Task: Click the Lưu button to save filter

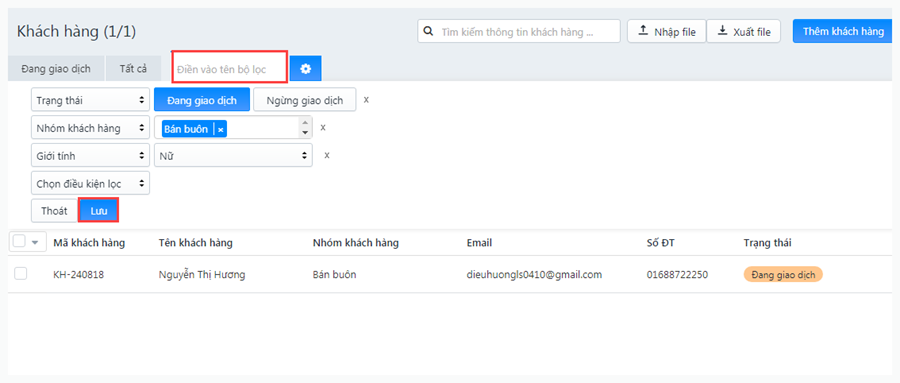Action: [x=99, y=211]
